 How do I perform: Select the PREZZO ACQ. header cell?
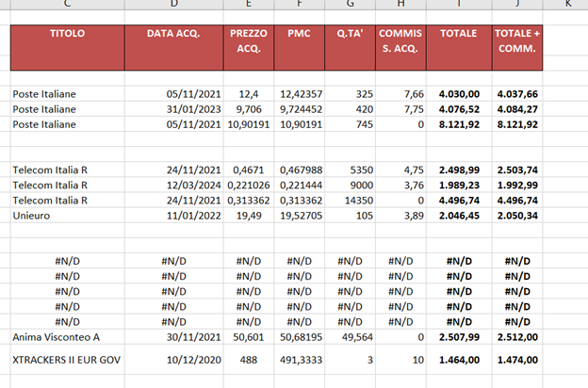[249, 48]
